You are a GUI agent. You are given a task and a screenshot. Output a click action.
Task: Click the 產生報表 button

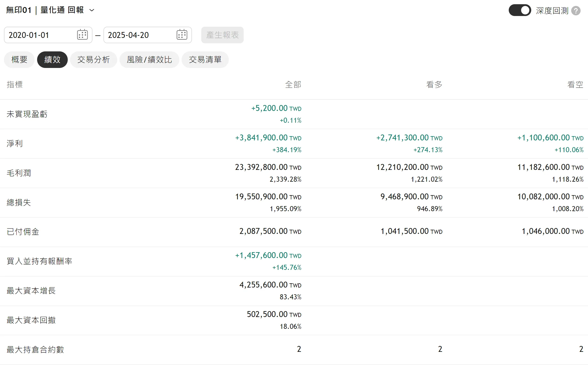(x=222, y=35)
